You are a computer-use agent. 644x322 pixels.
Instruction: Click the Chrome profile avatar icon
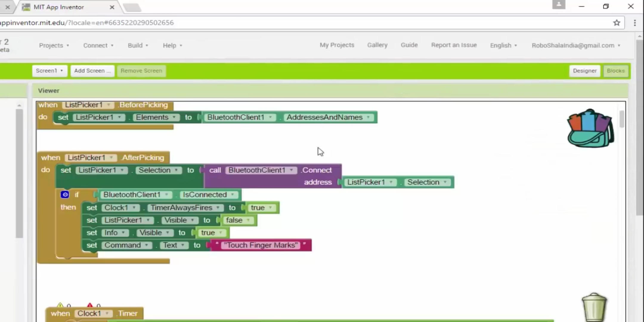click(x=559, y=5)
